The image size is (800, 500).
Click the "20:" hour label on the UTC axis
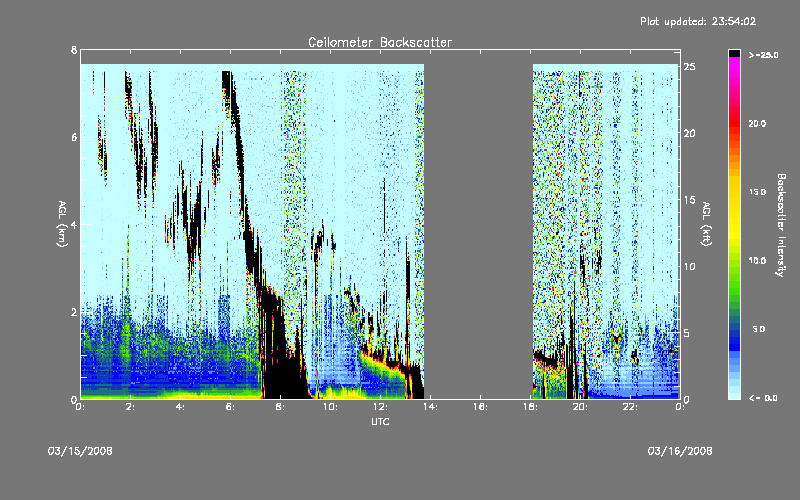pyautogui.click(x=580, y=407)
